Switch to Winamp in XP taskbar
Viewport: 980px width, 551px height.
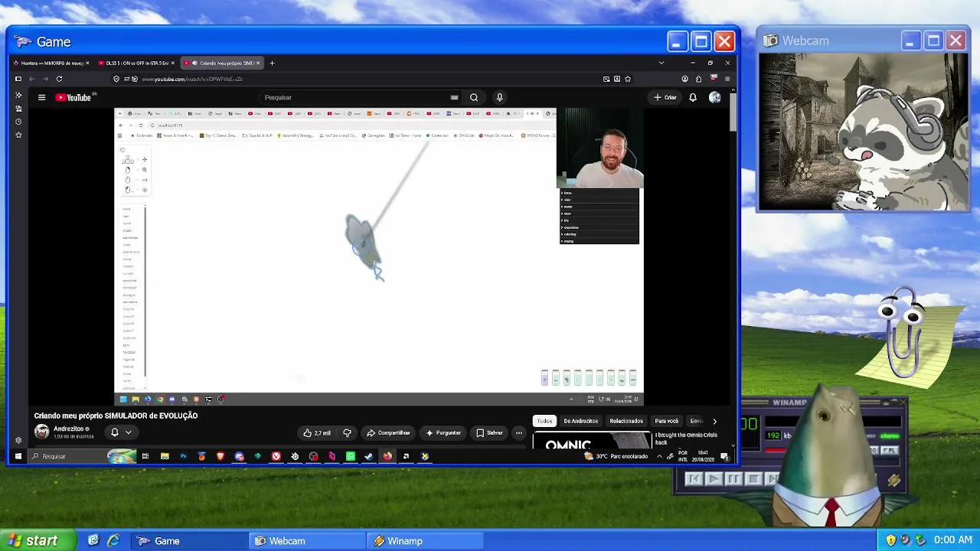[426, 540]
